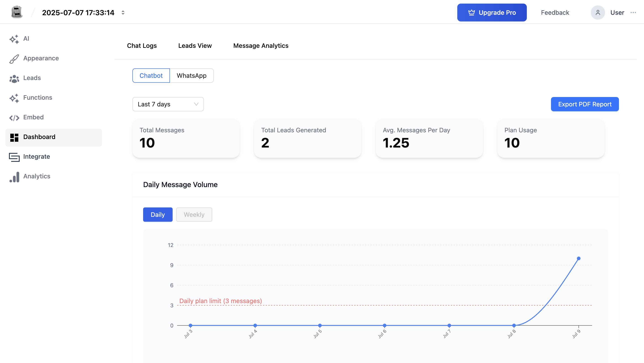Image resolution: width=644 pixels, height=363 pixels.
Task: Open the Last 7 days dropdown
Action: click(168, 104)
